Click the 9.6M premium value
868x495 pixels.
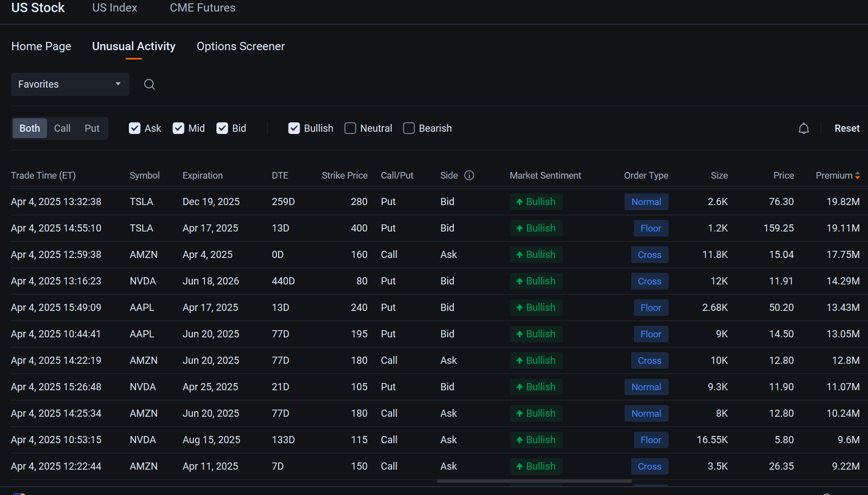click(x=848, y=440)
